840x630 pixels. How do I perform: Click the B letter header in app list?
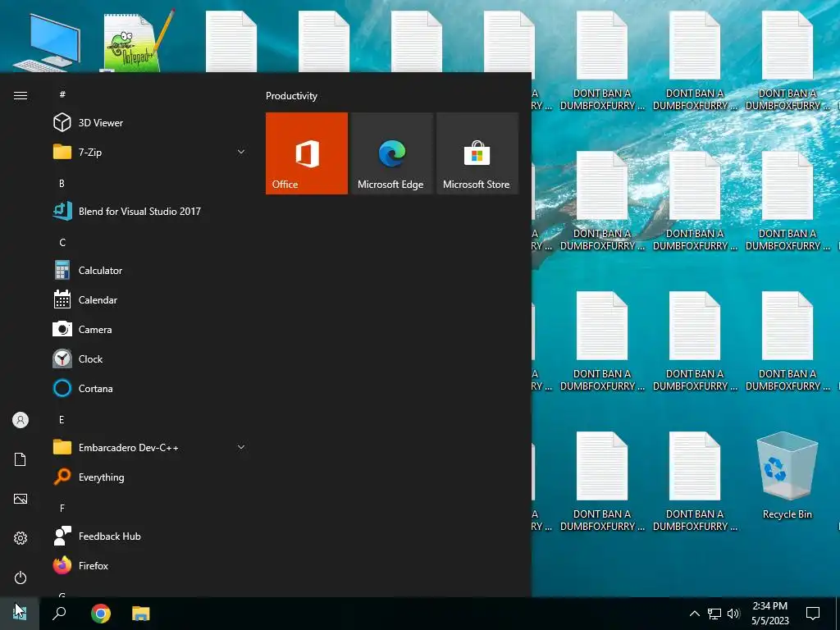point(62,183)
